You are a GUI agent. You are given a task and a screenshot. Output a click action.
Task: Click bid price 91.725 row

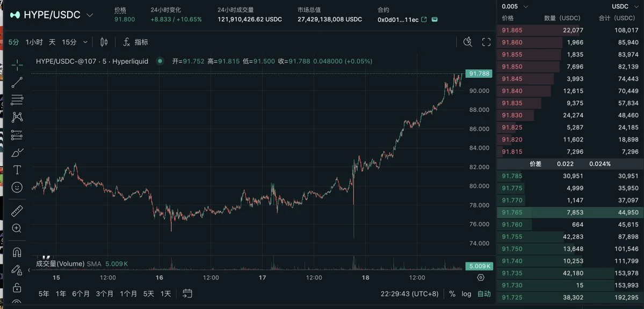(x=570, y=298)
